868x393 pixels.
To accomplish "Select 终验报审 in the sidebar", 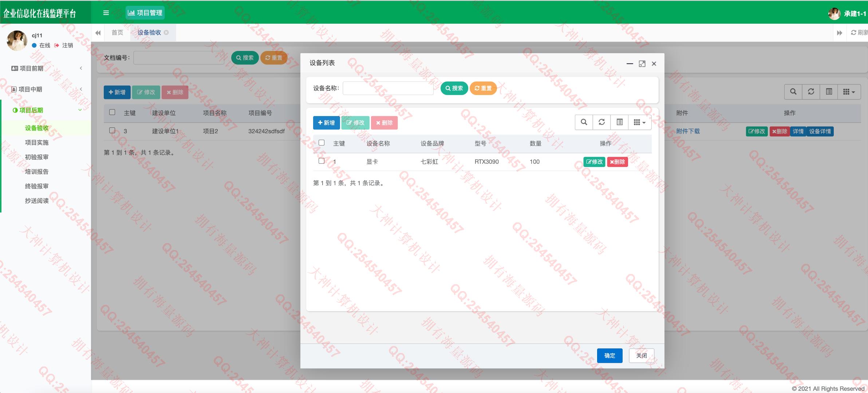I will [37, 186].
